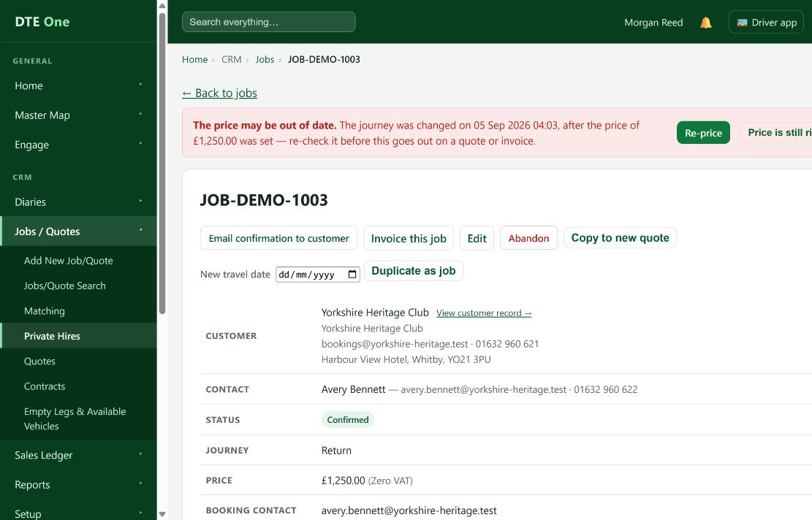This screenshot has height=520, width=812.
Task: Go back via Back to jobs link
Action: [219, 93]
